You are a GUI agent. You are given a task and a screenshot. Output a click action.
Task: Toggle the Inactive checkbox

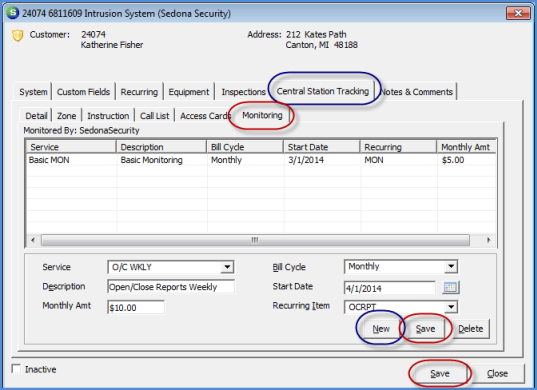click(x=16, y=369)
